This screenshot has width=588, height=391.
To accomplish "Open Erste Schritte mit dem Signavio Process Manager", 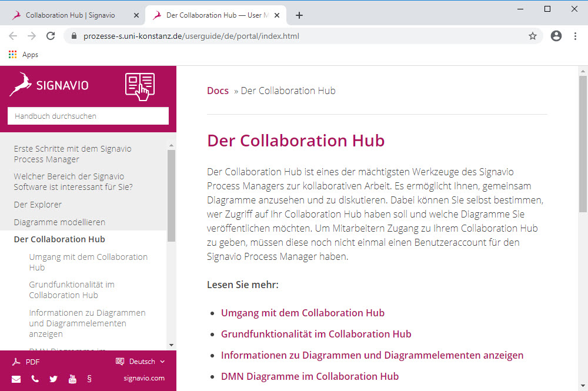I will 73,154.
